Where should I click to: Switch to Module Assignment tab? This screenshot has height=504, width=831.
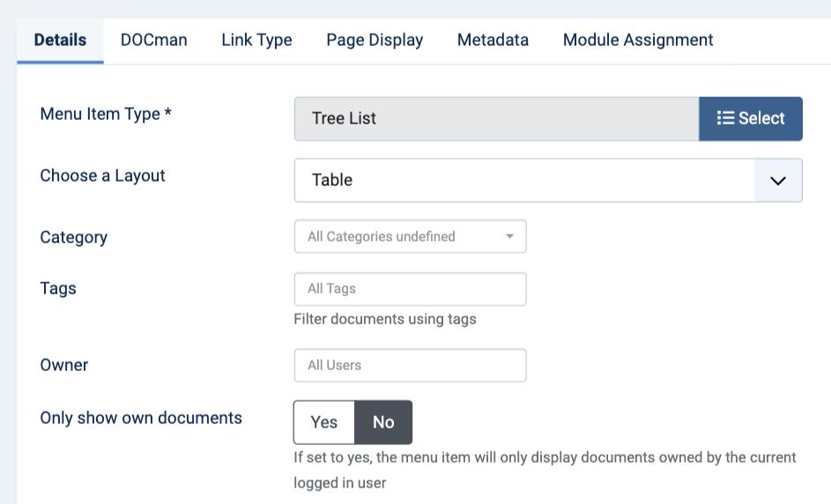point(638,41)
